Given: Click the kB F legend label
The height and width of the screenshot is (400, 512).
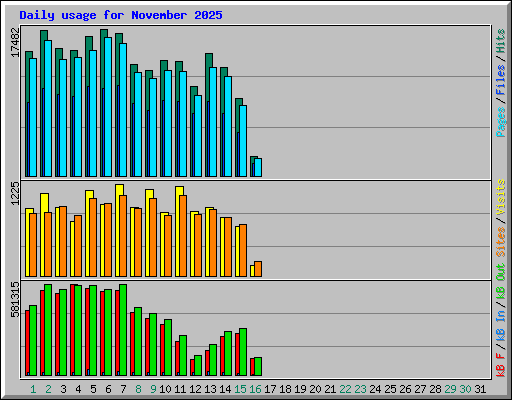Looking at the screenshot, I should tap(500, 365).
